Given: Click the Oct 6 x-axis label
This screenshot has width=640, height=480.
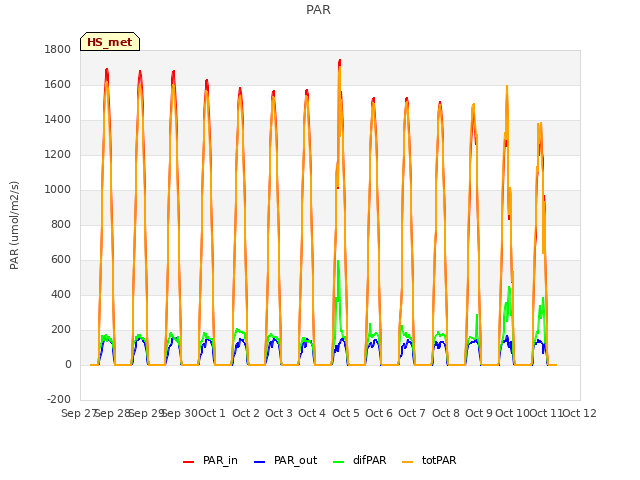Looking at the screenshot, I should 379,413.
